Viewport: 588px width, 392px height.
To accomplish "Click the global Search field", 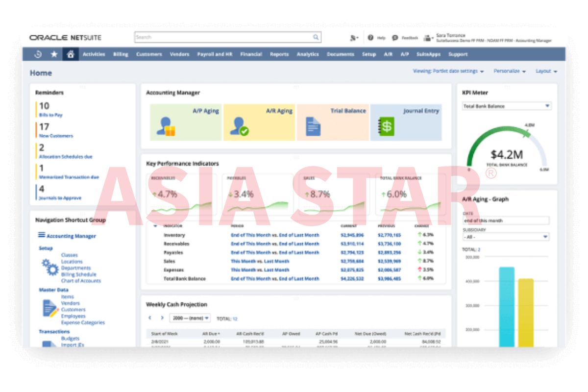I will 228,37.
